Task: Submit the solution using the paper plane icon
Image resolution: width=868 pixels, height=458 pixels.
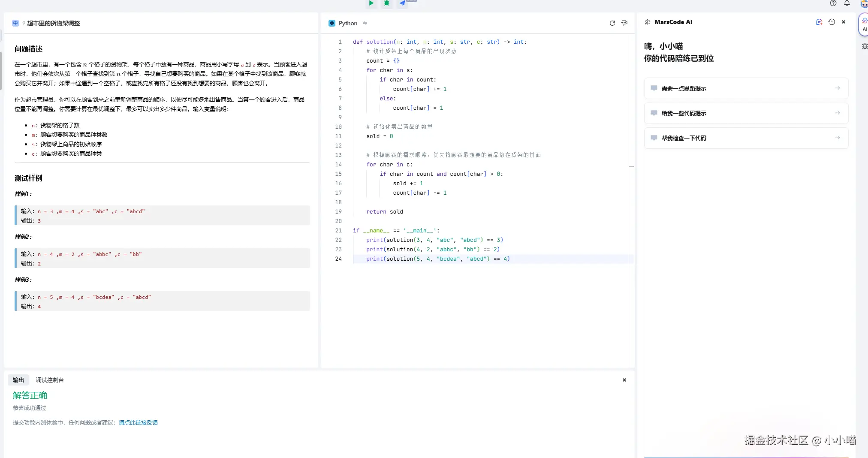Action: coord(402,3)
